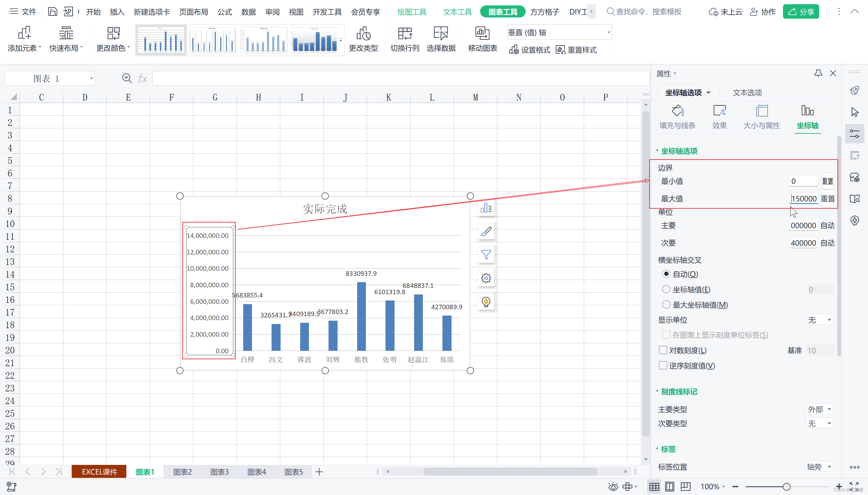The image size is (868, 495).
Task: Click the chart filter funnel button
Action: 486,255
